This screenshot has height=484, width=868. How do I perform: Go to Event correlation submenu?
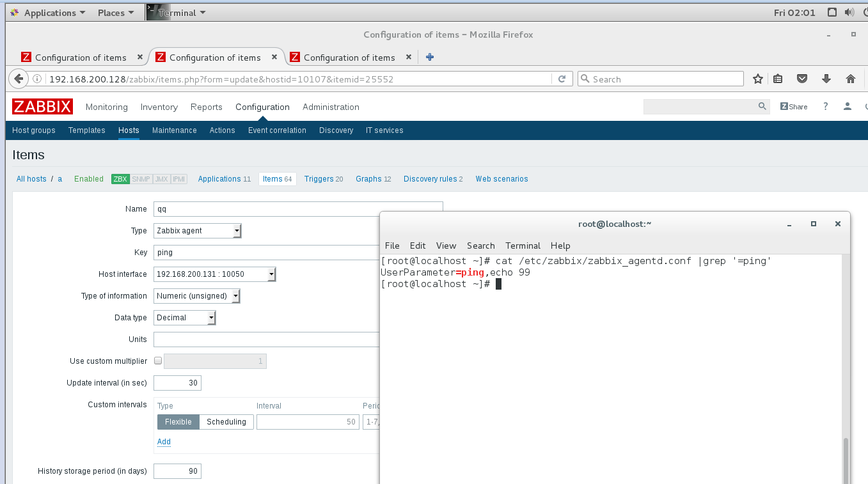[x=277, y=130]
